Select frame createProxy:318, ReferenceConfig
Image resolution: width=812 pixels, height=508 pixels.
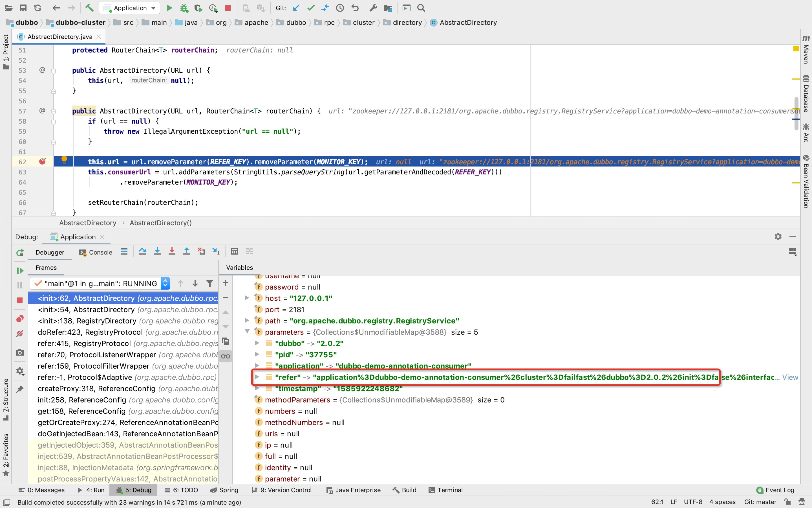[x=123, y=388]
